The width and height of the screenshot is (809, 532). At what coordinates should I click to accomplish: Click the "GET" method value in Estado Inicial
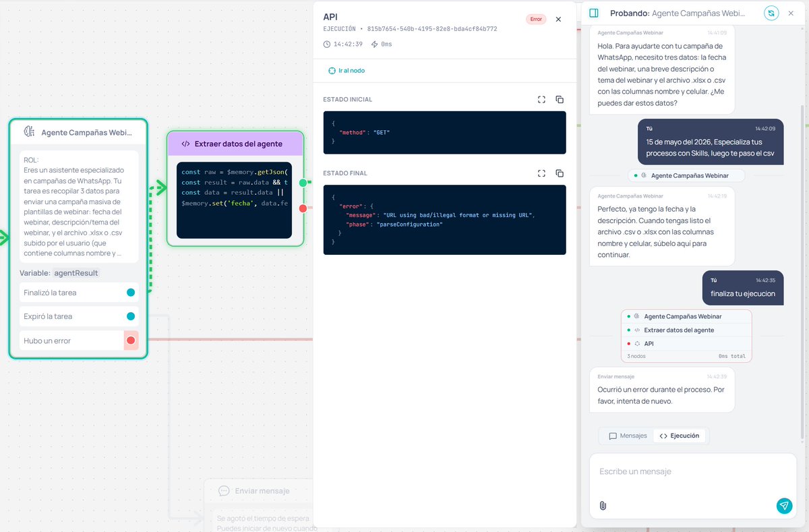click(382, 133)
